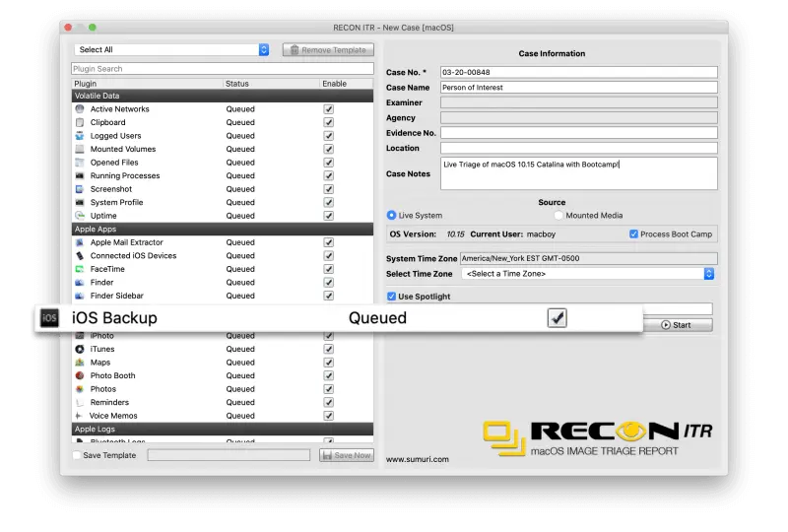The image size is (788, 532).
Task: Click the Photos plugin icon
Action: pos(80,389)
